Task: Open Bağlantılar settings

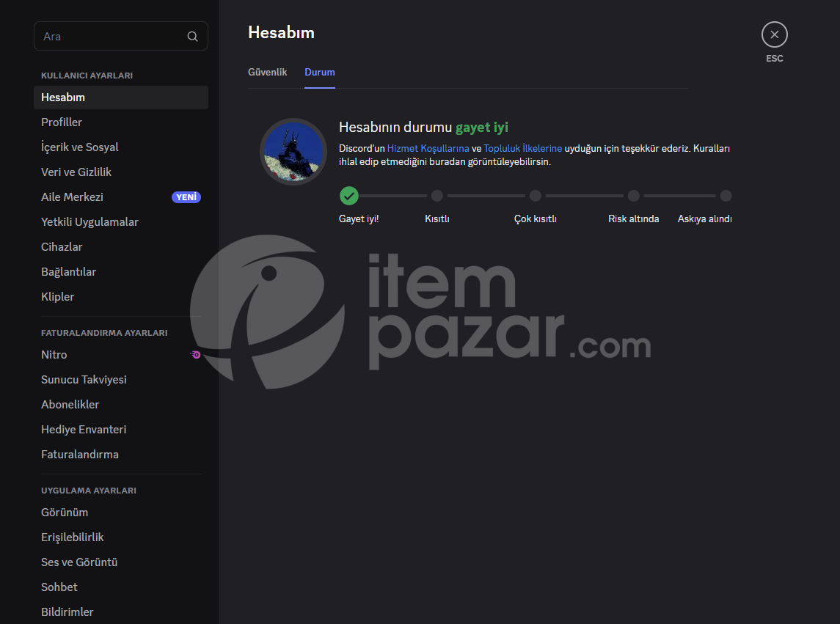Action: coord(120,271)
